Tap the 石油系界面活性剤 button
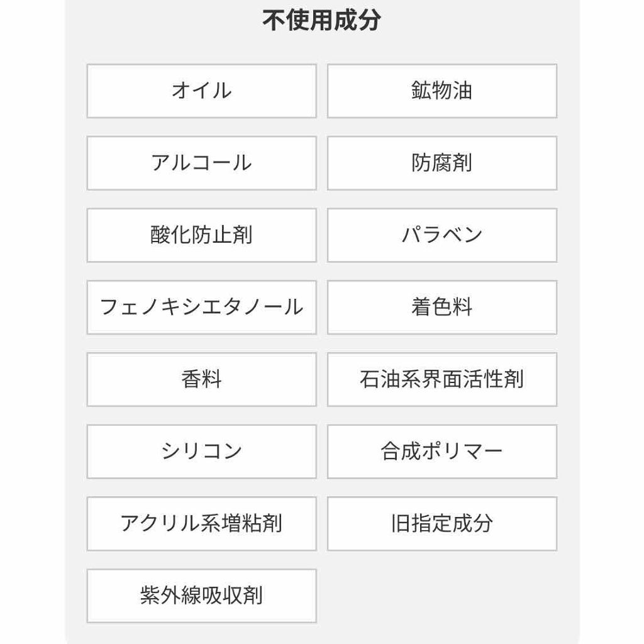Image resolution: width=644 pixels, height=644 pixels. [441, 380]
